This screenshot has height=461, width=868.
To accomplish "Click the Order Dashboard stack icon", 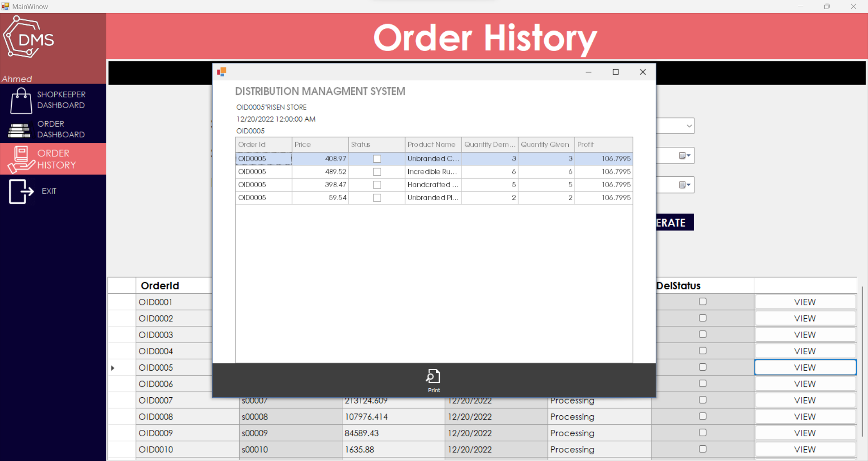I will (19, 130).
